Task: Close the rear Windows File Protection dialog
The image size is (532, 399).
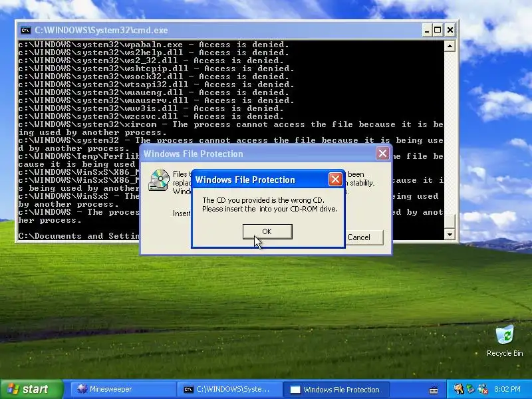Action: pyautogui.click(x=382, y=154)
